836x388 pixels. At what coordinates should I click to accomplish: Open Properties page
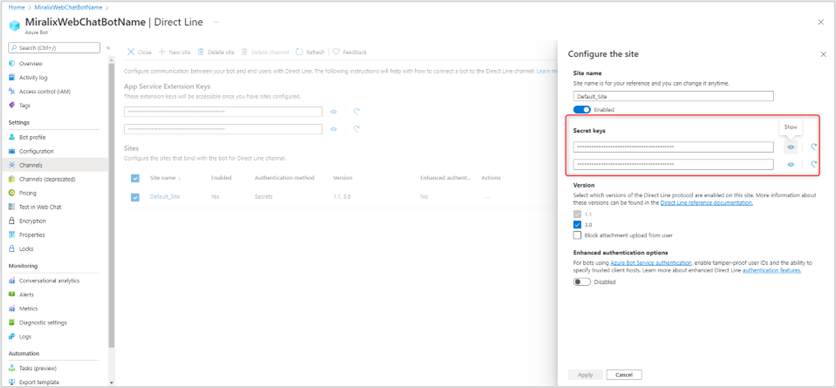point(32,235)
